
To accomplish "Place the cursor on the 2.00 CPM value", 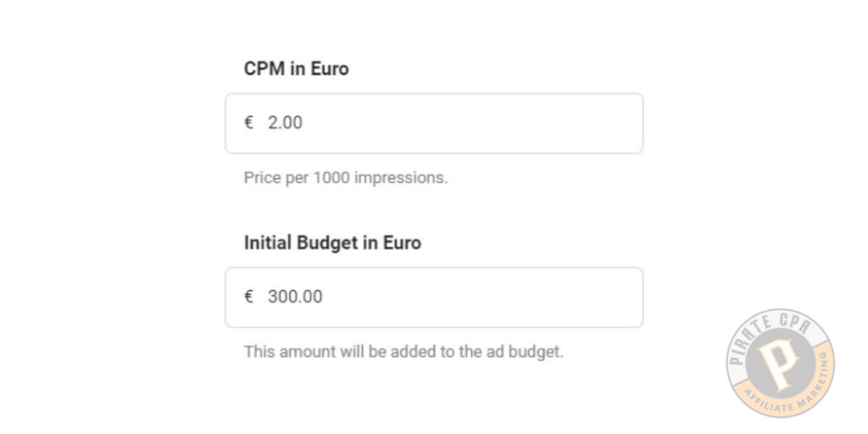I will pyautogui.click(x=285, y=122).
